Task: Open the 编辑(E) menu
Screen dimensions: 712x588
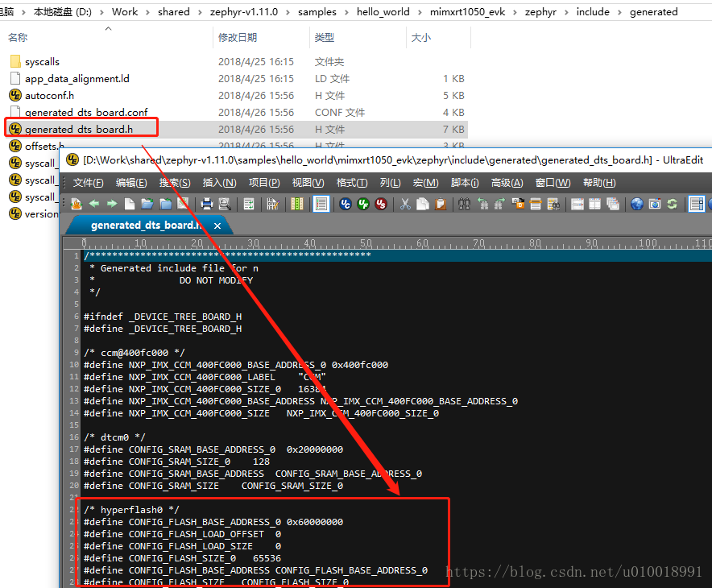Action: 131,183
